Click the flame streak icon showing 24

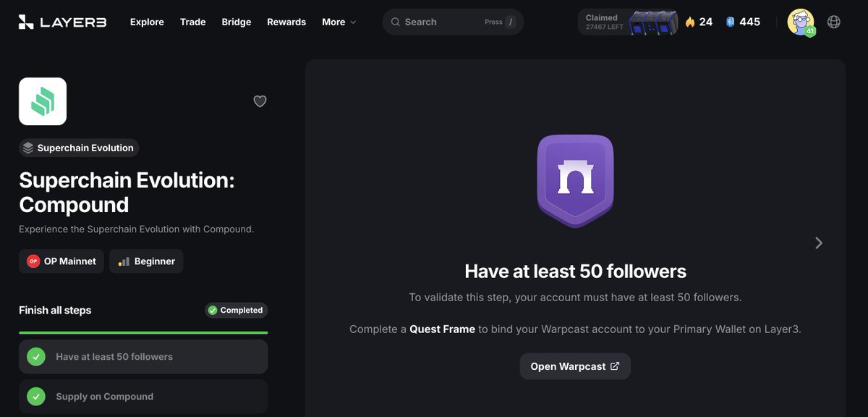click(x=690, y=22)
